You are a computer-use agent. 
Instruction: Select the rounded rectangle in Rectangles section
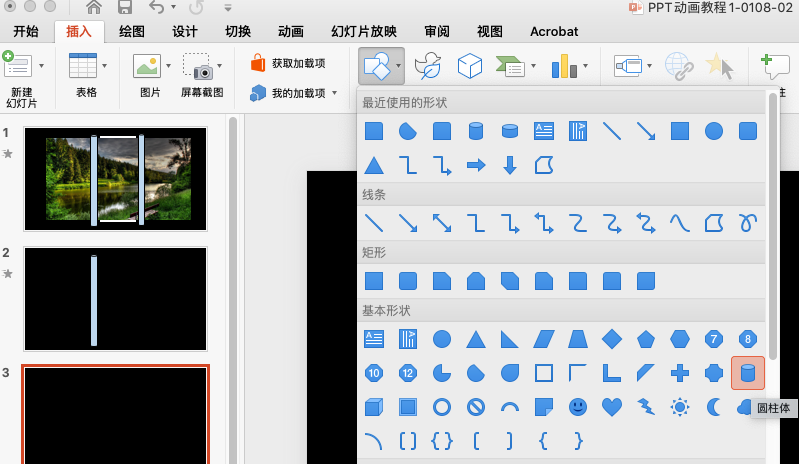[408, 281]
